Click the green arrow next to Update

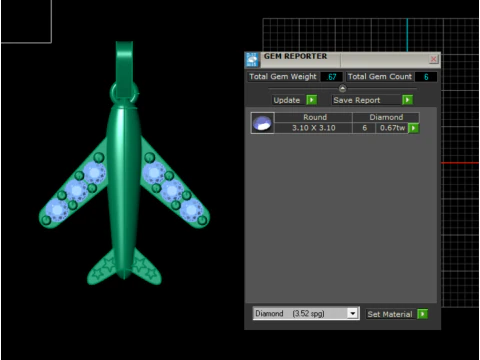point(311,100)
